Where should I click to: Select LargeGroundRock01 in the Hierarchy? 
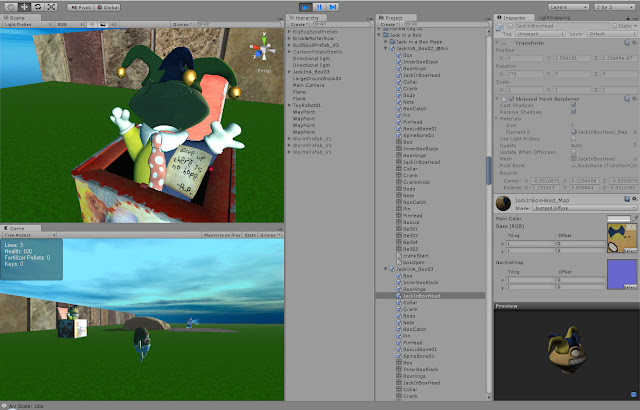pos(317,78)
